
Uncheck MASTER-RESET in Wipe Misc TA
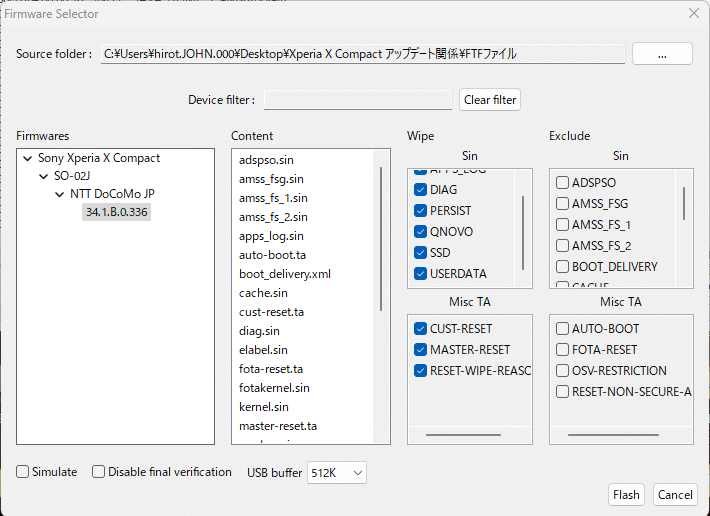420,350
